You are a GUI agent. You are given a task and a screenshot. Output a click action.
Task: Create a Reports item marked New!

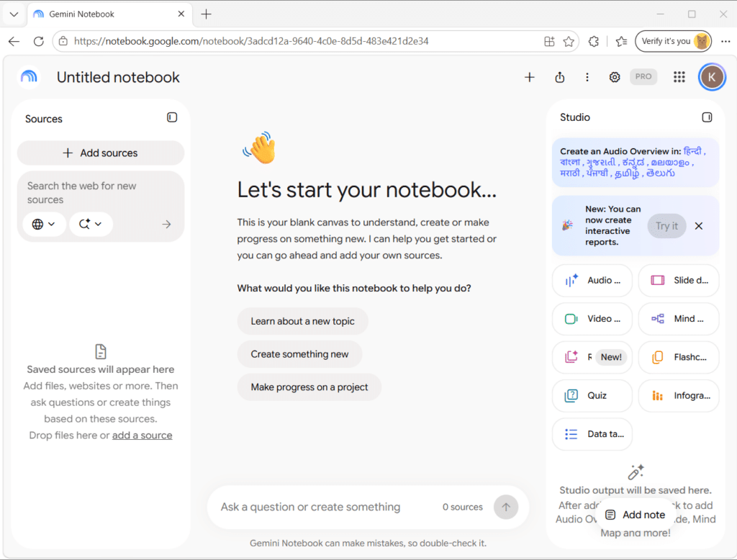click(592, 357)
